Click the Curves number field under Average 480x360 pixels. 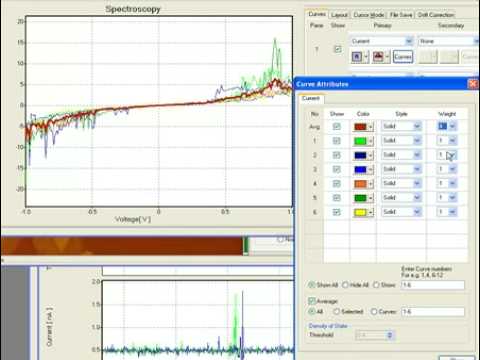(x=433, y=312)
